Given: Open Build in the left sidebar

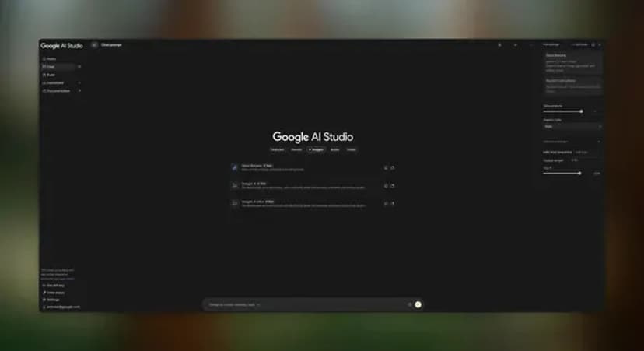Looking at the screenshot, I should pos(49,75).
